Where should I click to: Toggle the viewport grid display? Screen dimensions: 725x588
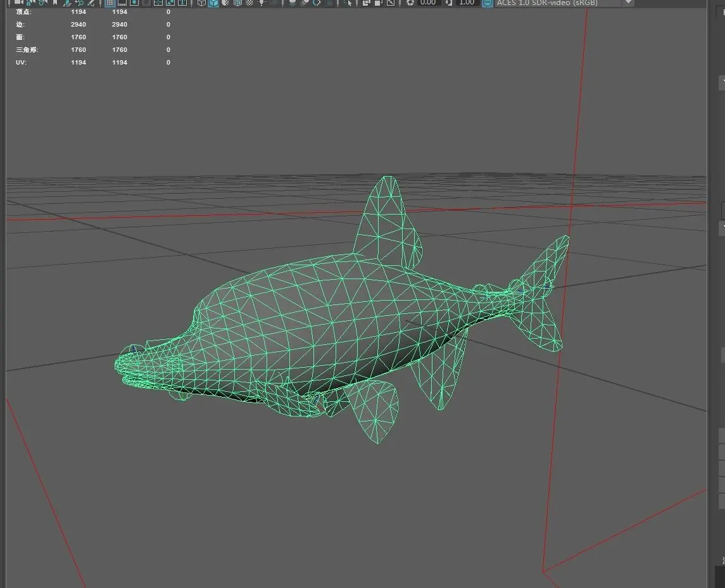[110, 3]
